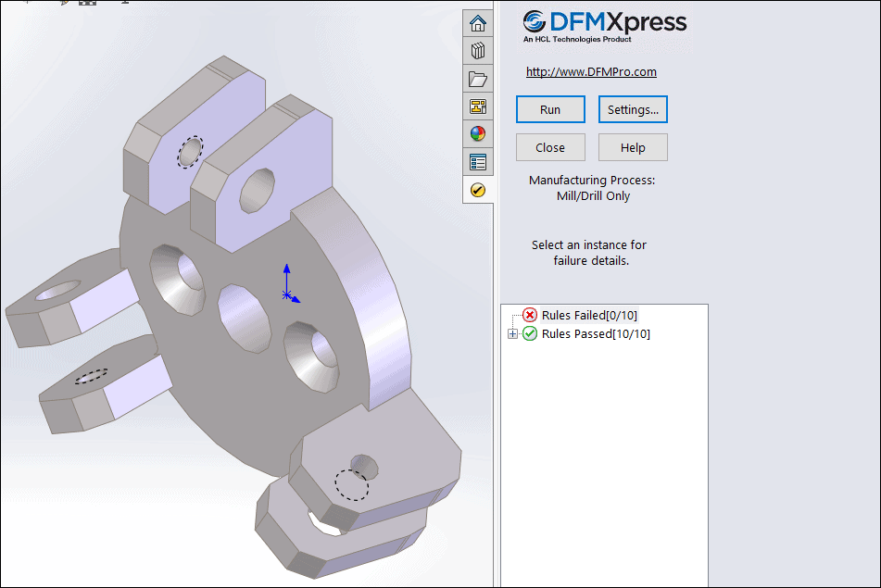Viewport: 881px width, 588px height.
Task: Expand the Rules Passed[10/10] node
Action: click(512, 334)
